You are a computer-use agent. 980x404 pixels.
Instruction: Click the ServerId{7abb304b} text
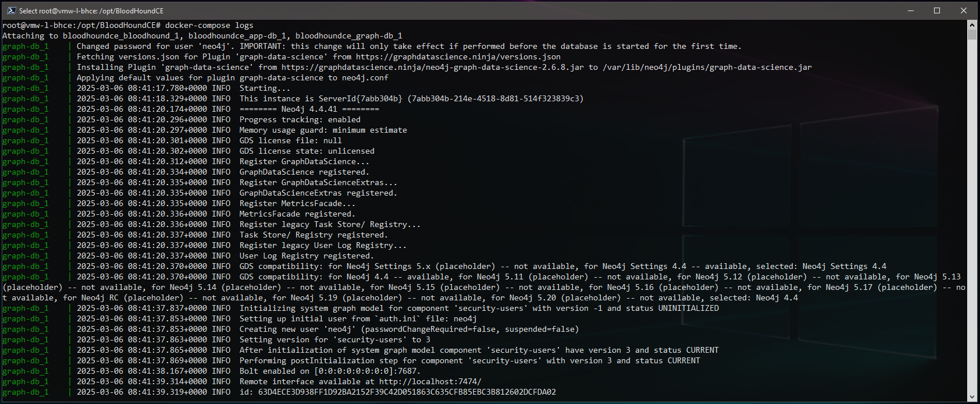coord(361,98)
